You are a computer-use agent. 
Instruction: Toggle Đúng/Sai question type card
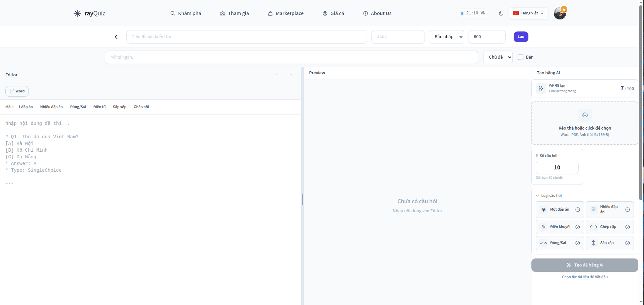pyautogui.click(x=560, y=243)
